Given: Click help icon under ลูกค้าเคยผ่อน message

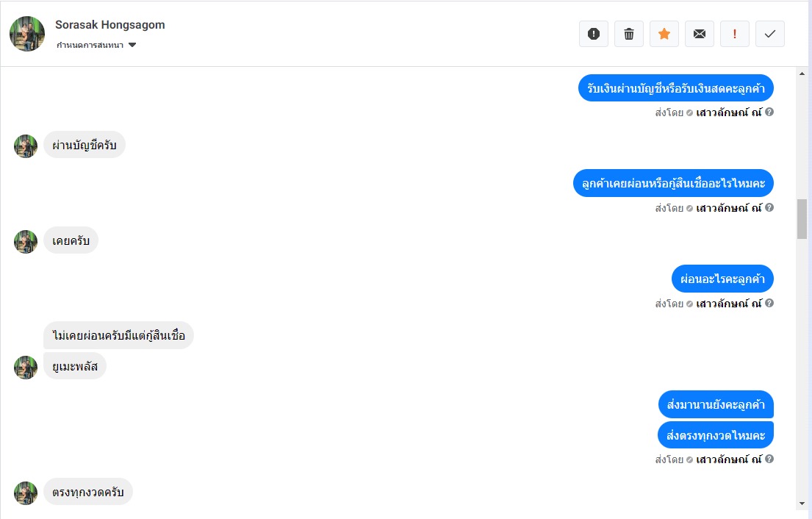Looking at the screenshot, I should click(769, 208).
